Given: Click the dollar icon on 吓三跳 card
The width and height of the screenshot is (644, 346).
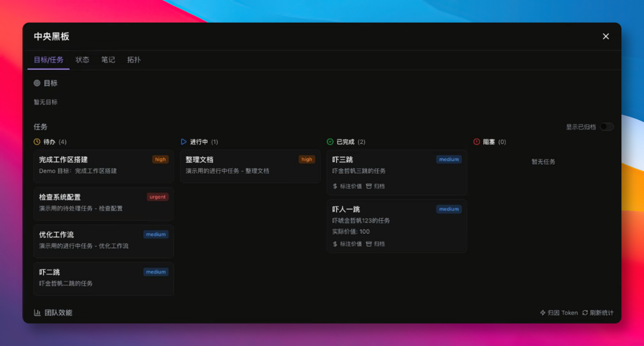Looking at the screenshot, I should click(x=334, y=186).
